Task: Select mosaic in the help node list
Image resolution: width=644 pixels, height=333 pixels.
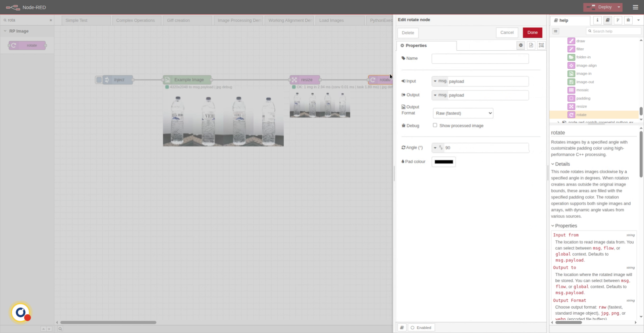Action: pyautogui.click(x=582, y=90)
